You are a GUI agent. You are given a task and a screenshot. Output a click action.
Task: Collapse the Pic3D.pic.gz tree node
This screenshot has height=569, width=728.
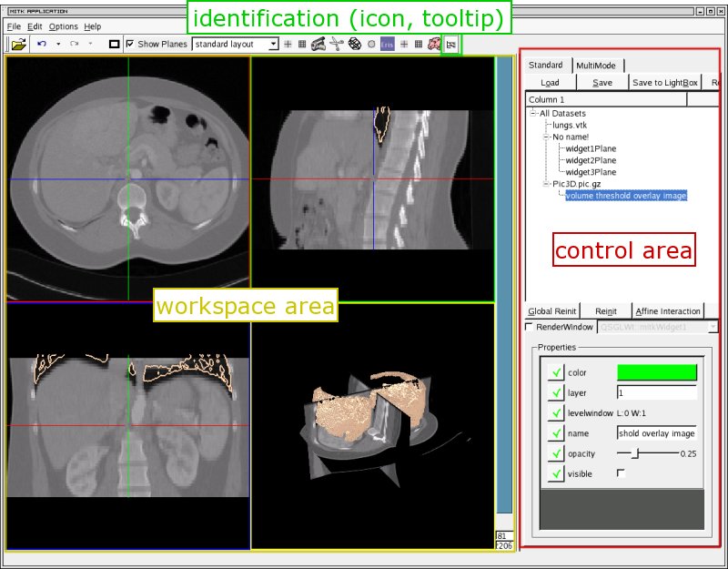[546, 184]
